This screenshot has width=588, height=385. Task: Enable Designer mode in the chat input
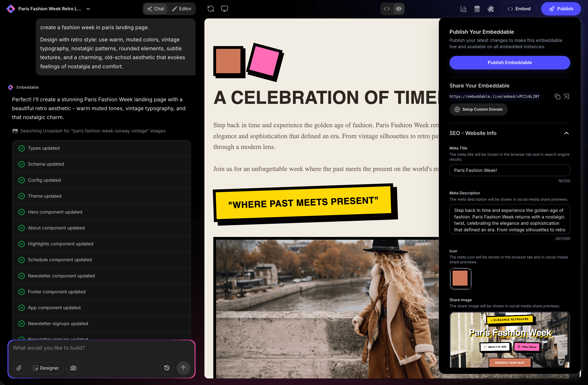[46, 368]
